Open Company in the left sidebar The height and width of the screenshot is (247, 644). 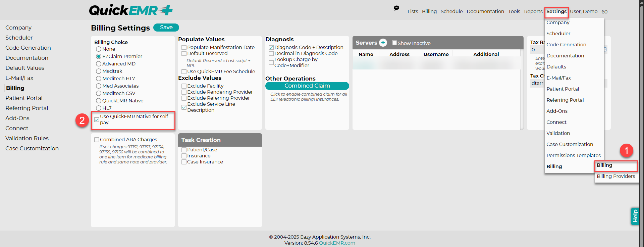[18, 28]
